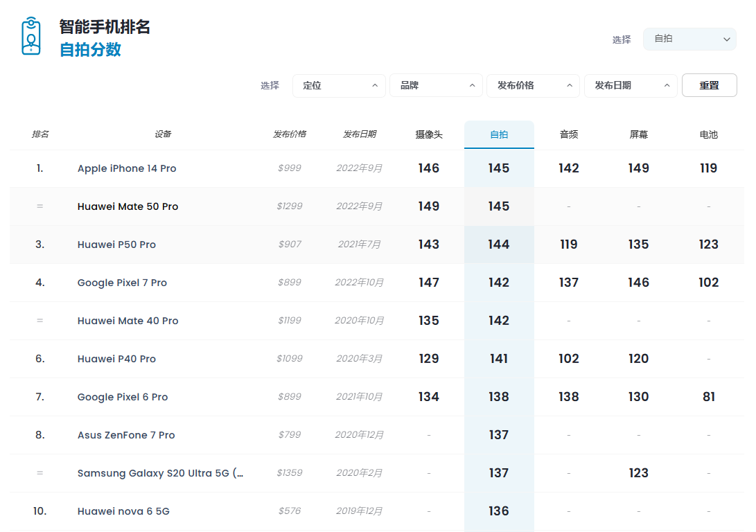Click Huawei Mate 50 Pro camera score 149
The width and height of the screenshot is (756, 532).
(429, 206)
